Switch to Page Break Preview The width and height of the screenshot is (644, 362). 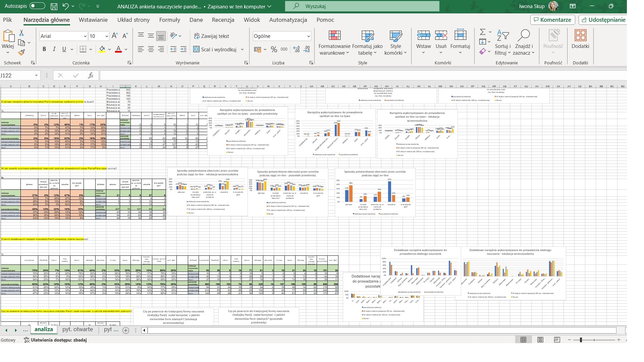(557, 340)
